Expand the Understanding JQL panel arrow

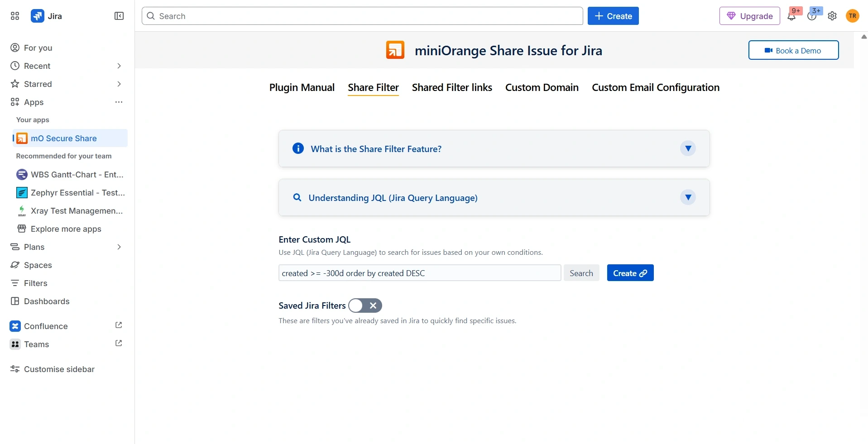coord(688,197)
